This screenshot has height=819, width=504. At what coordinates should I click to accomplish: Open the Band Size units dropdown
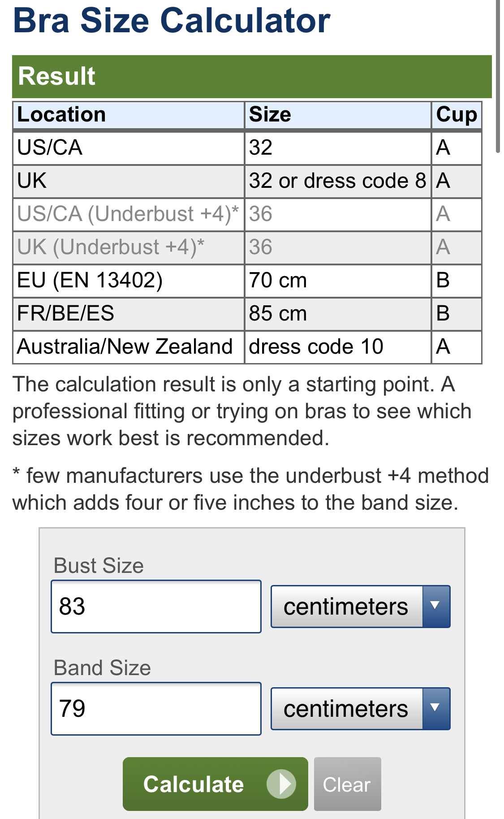coord(360,709)
